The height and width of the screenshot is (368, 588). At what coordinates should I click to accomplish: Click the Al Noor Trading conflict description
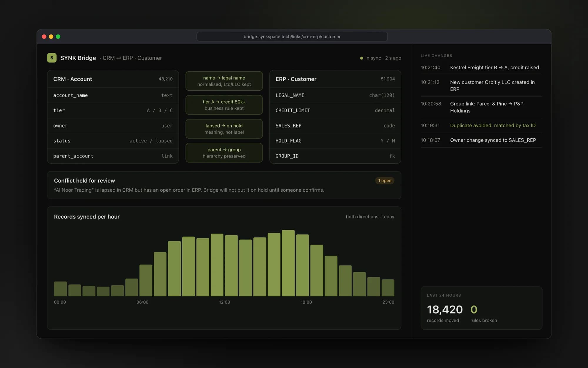tap(189, 190)
